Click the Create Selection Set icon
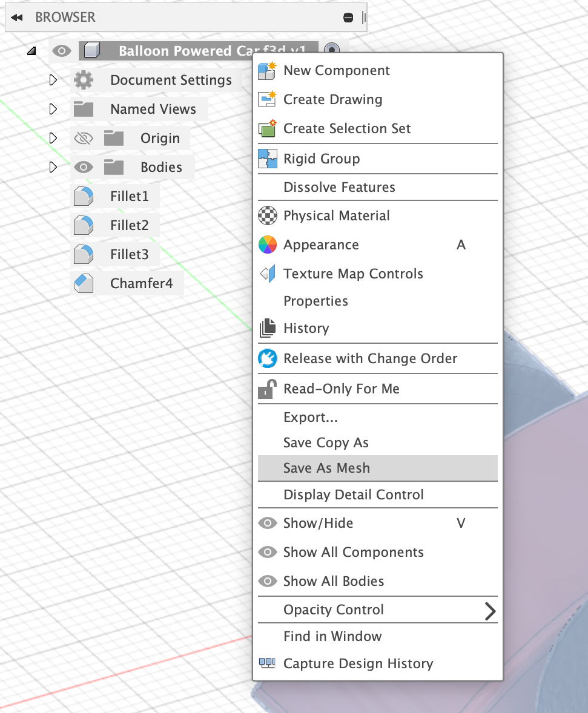588x713 pixels. pos(267,128)
